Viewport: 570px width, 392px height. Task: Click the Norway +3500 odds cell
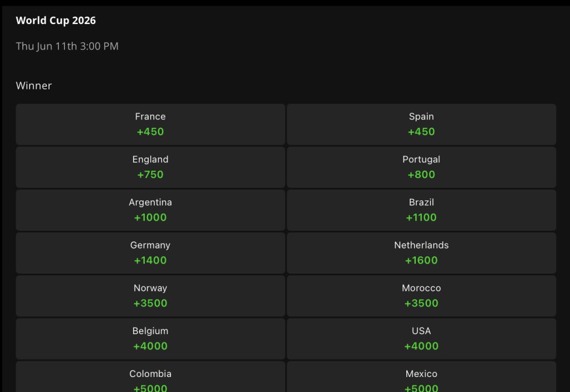[150, 296]
